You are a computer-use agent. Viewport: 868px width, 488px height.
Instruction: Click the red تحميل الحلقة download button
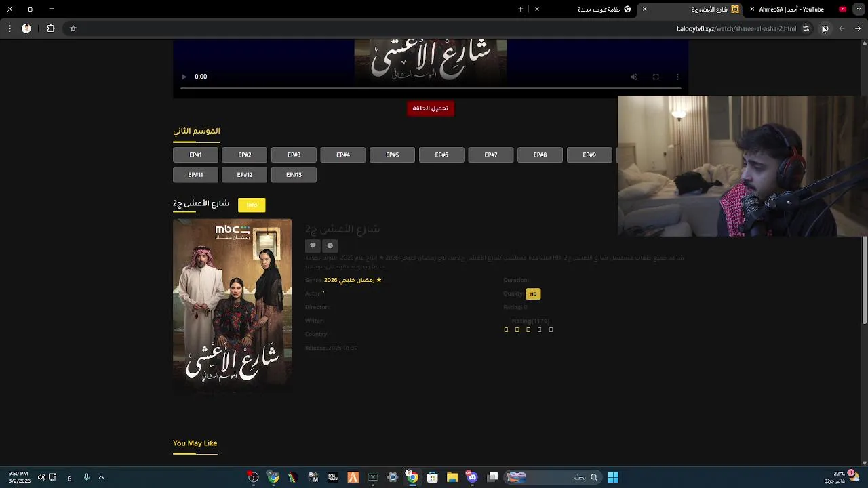pyautogui.click(x=431, y=108)
